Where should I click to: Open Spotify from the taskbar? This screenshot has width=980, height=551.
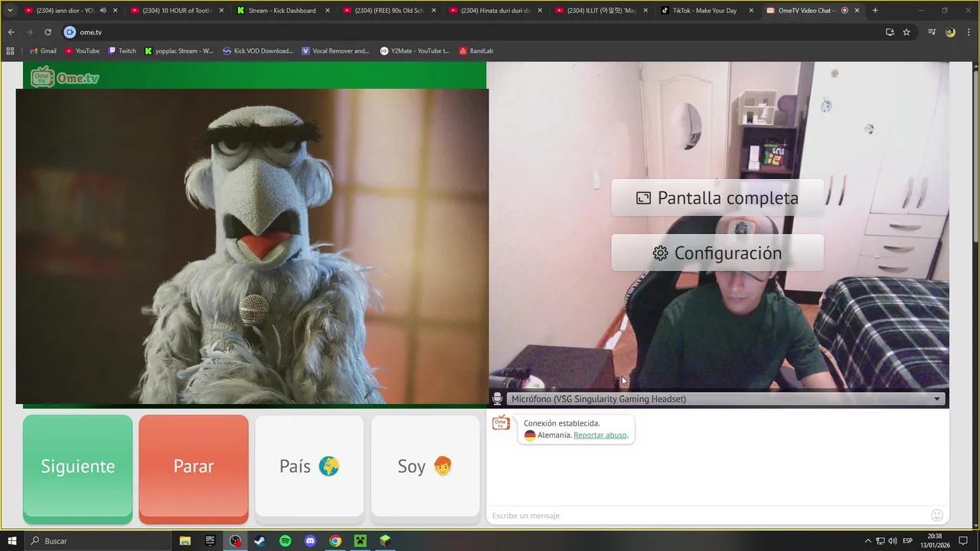[x=286, y=541]
